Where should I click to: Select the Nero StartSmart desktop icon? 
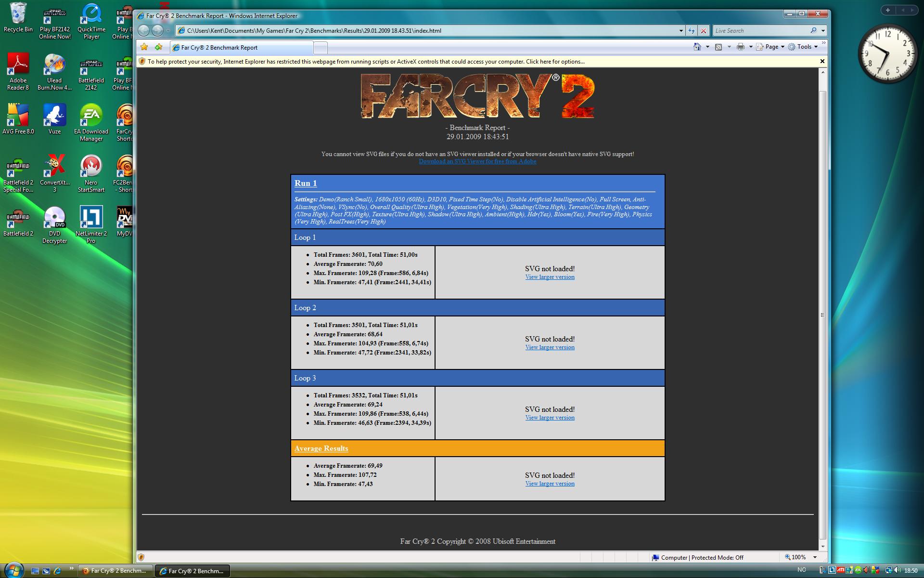point(91,173)
